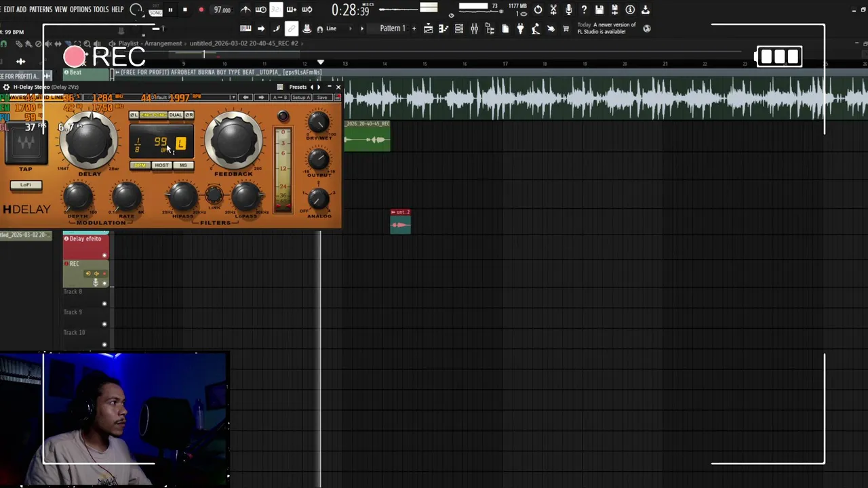The image size is (868, 488).
Task: Open the shopping cart content library icon
Action: click(566, 28)
